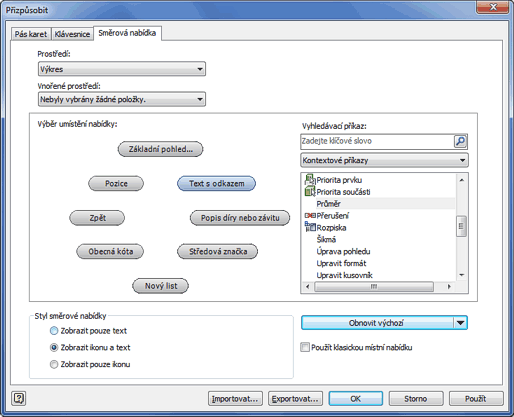
Task: Expand arrow next to Obnovit výchozí
Action: 461,323
